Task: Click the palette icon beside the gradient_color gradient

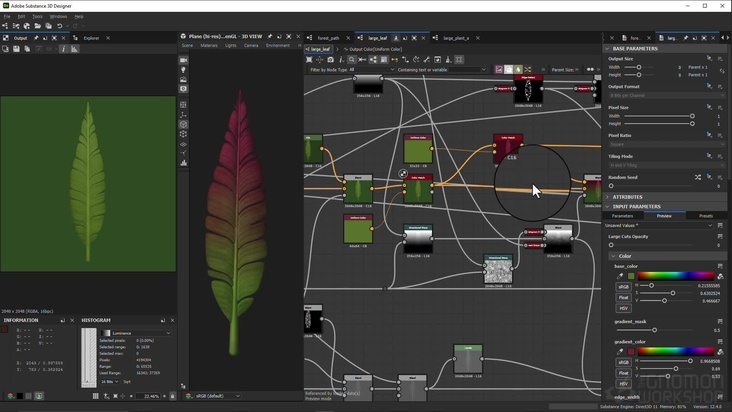Action: (x=720, y=351)
